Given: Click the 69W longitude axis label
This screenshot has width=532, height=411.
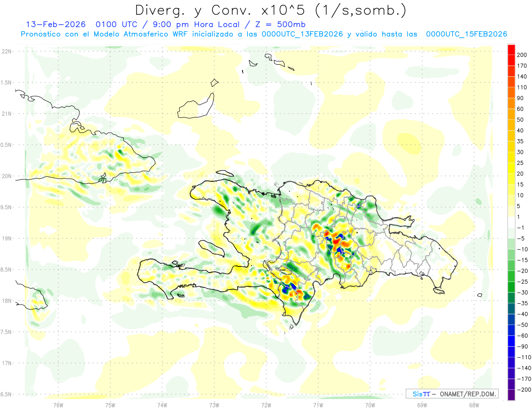Looking at the screenshot, I should 422,404.
